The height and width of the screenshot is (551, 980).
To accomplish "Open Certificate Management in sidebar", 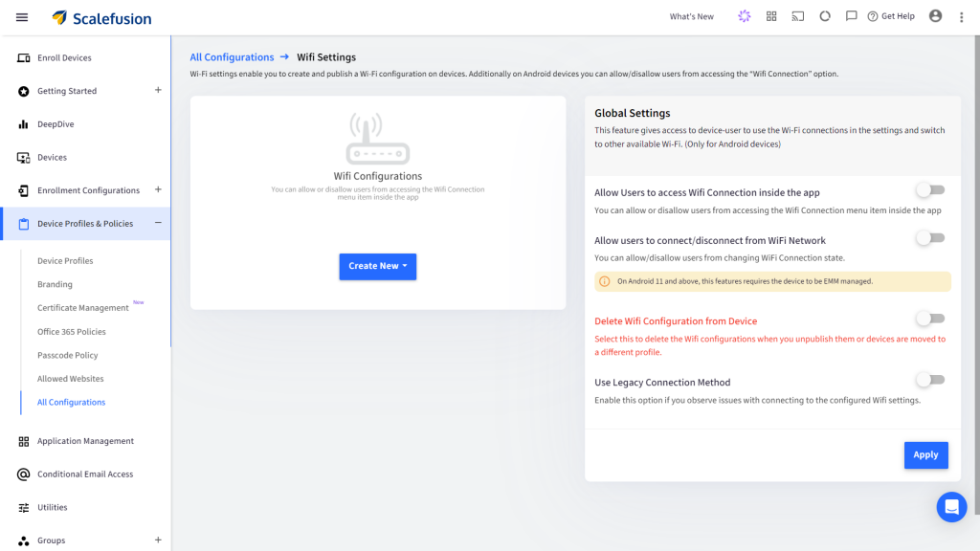I will [82, 308].
